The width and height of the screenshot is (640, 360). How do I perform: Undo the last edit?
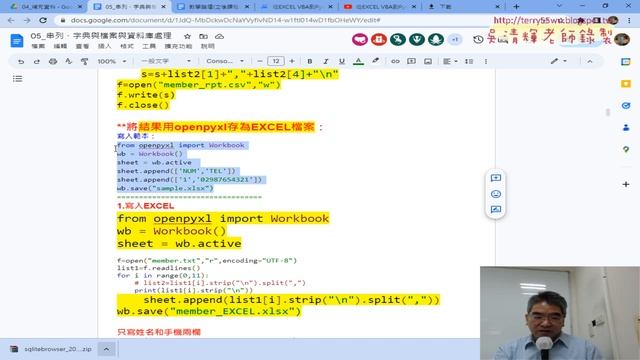[x=21, y=61]
